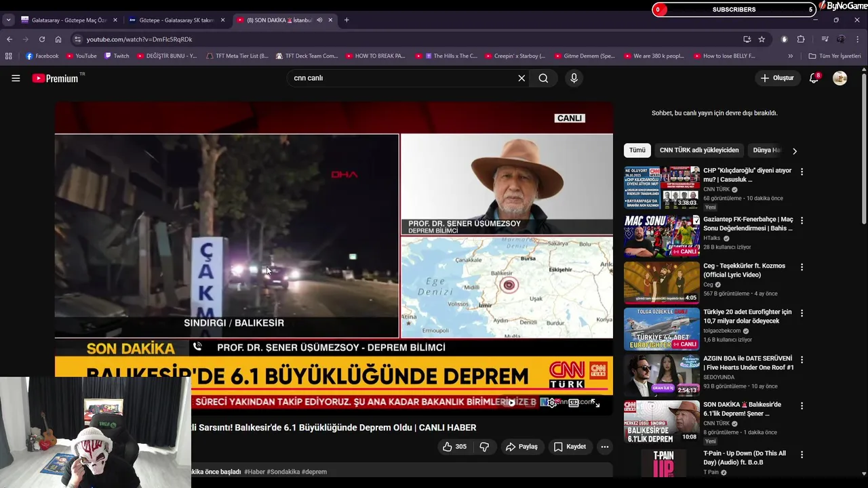
Task: Click the install app icon in address bar
Action: [747, 39]
